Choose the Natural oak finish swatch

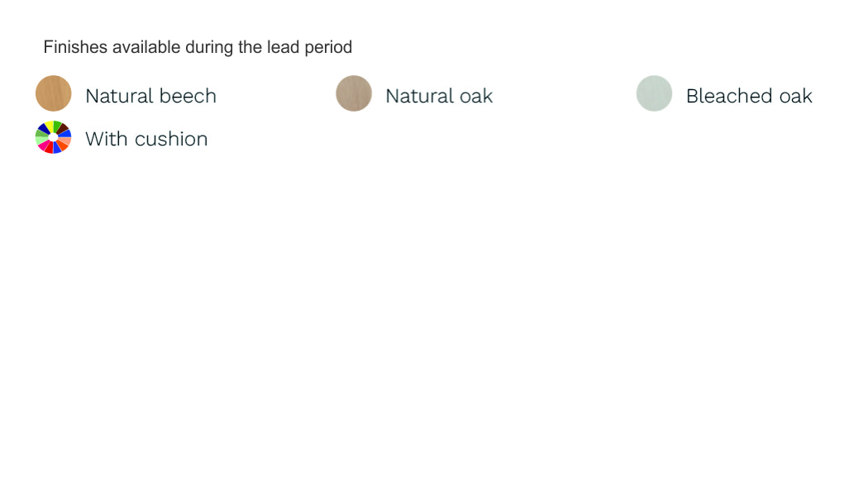[x=354, y=93]
